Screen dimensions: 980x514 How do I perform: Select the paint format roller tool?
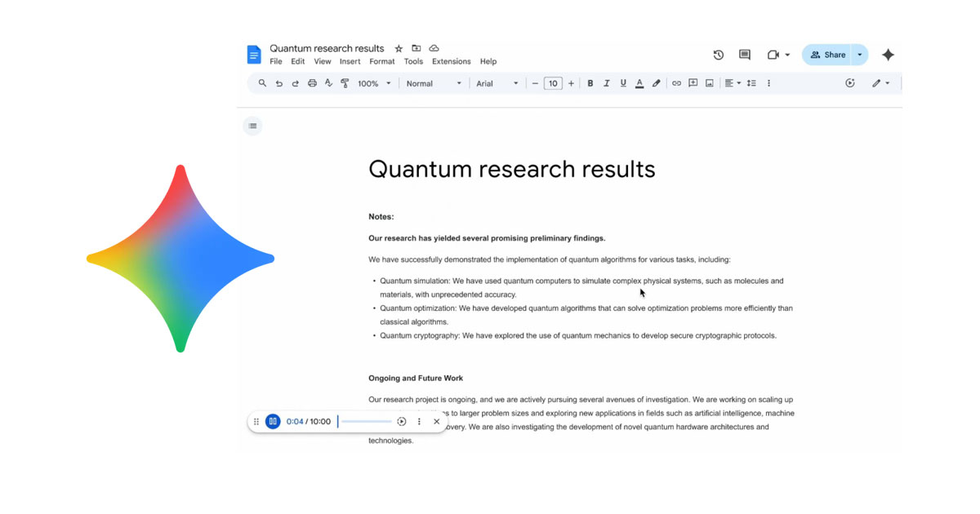pos(345,83)
